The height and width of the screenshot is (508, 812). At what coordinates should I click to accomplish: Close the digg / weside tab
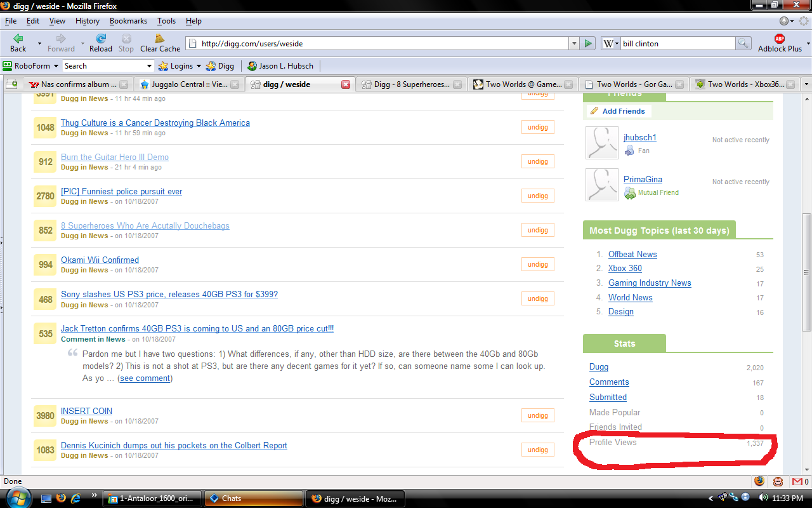tap(346, 84)
